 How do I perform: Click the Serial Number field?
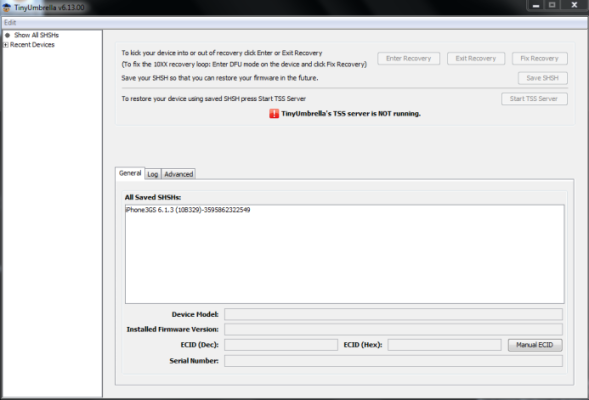tap(393, 361)
